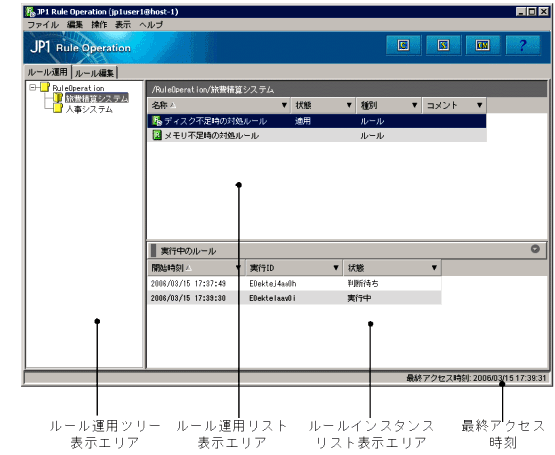Image resolution: width=555 pixels, height=455 pixels.
Task: Click the RuleOperation root folder icon
Action: point(45,87)
